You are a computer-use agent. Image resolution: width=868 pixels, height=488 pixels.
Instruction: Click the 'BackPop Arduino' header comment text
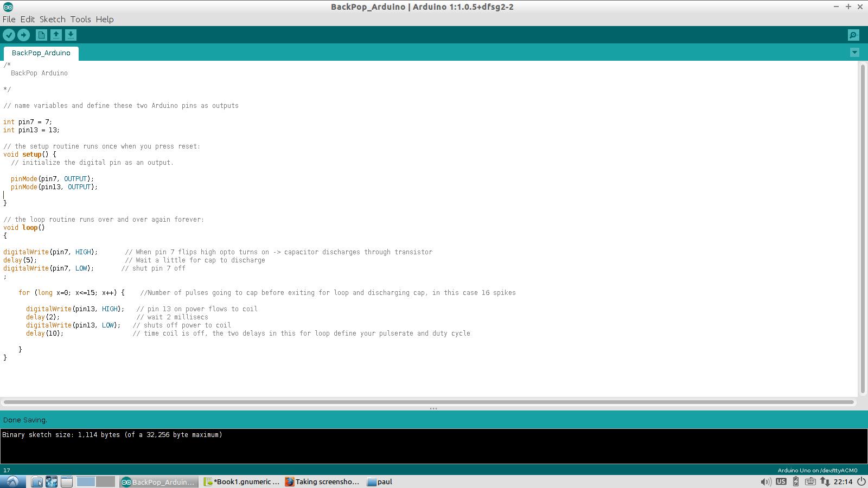tap(39, 73)
